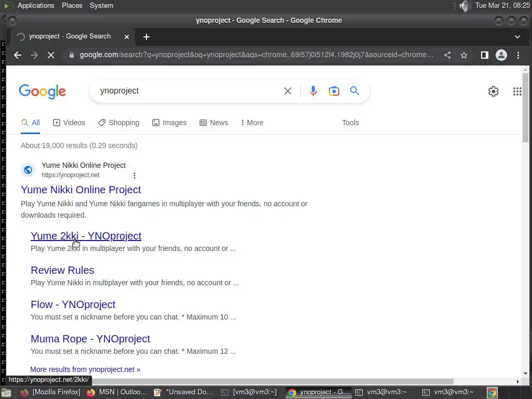
Task: Open Chrome three-dot menu
Action: [518, 55]
